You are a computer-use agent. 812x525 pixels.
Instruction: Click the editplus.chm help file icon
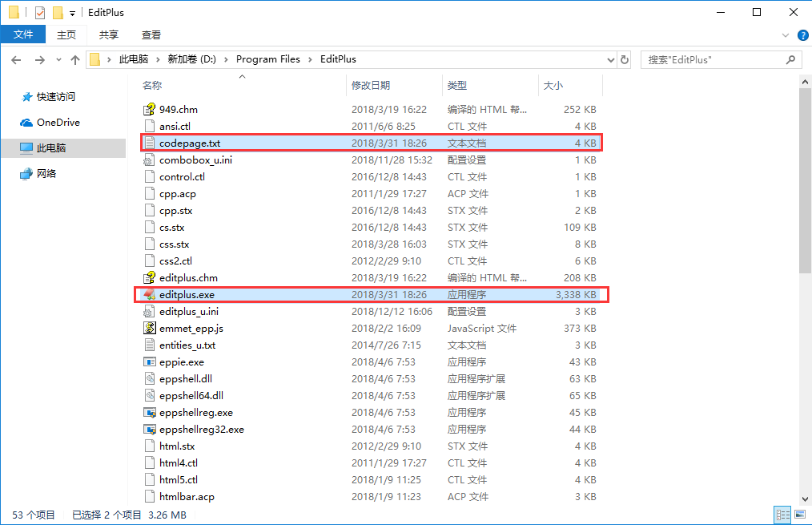[x=149, y=278]
